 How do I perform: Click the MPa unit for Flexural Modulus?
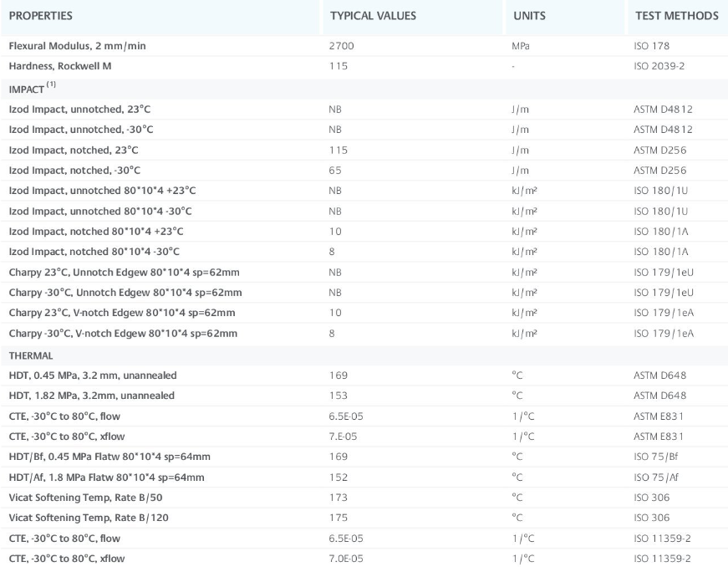pos(520,46)
